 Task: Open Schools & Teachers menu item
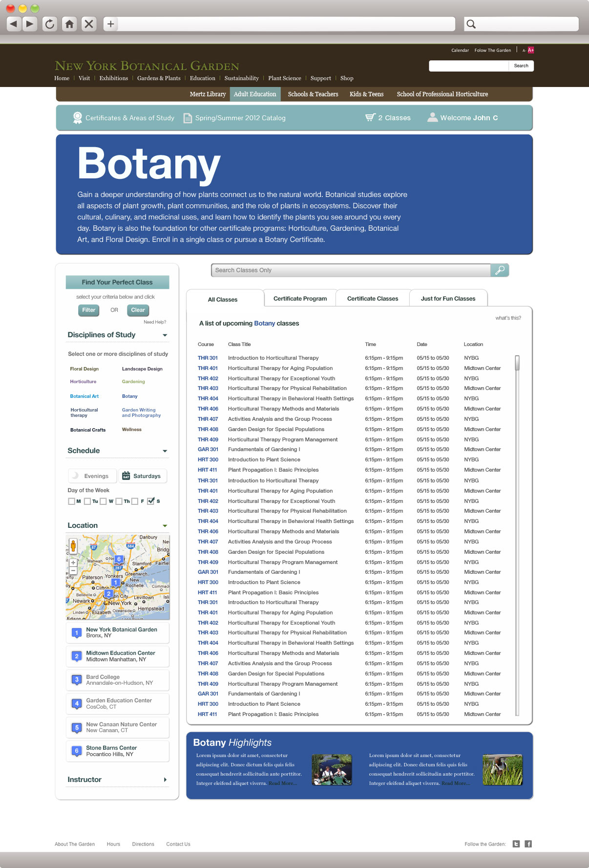(x=313, y=94)
